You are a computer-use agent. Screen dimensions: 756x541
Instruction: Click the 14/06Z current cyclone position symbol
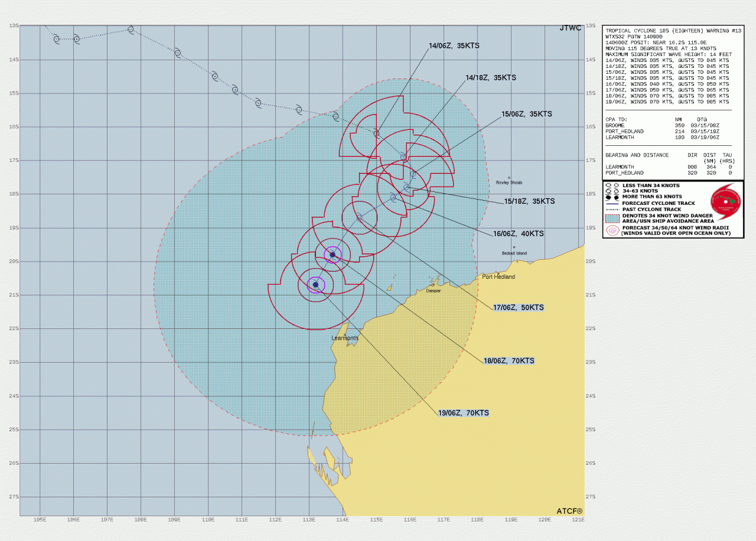pyautogui.click(x=376, y=133)
